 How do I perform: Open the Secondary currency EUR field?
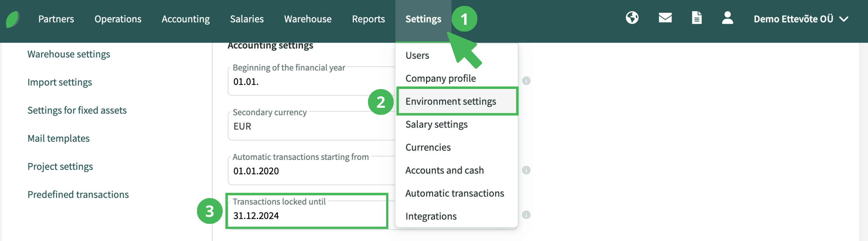310,126
